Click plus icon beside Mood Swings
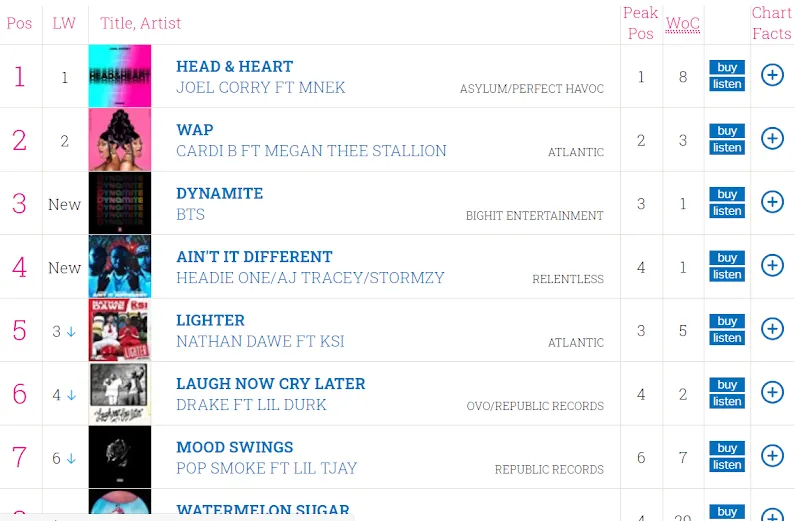Screen dimensions: 800x521 772,456
